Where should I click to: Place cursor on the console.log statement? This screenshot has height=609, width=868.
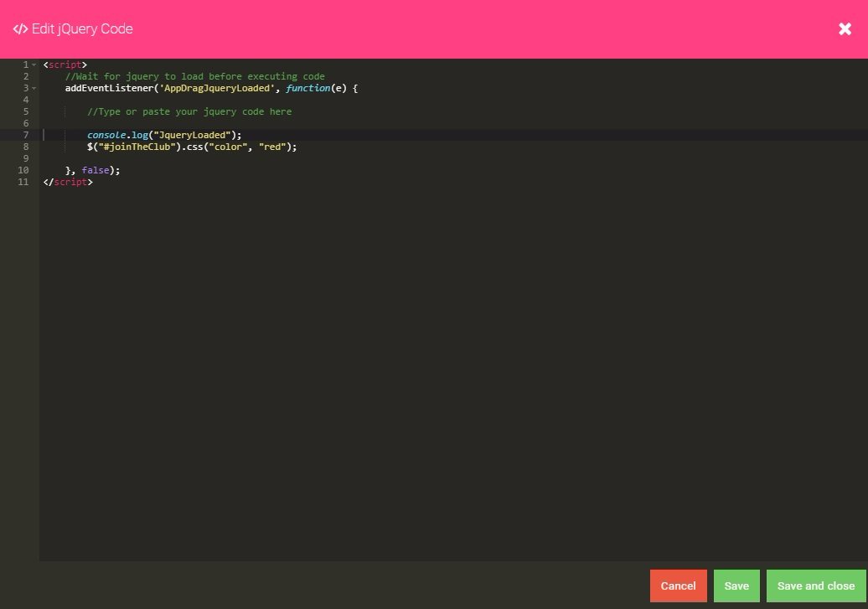[x=163, y=135]
